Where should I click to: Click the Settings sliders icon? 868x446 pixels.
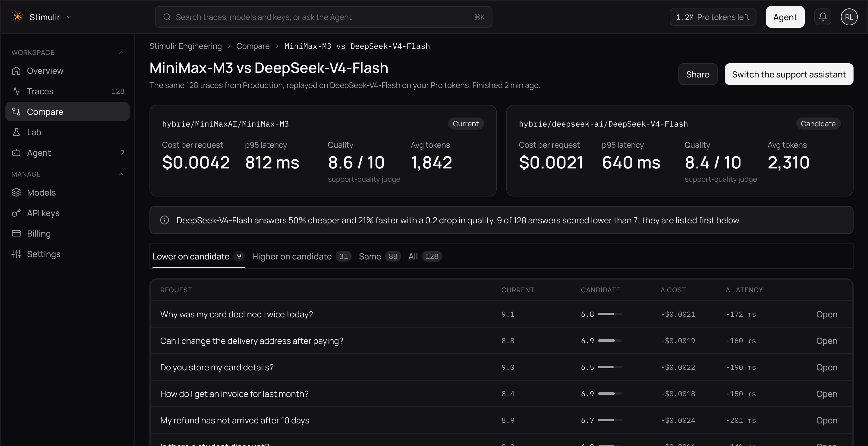coord(16,254)
